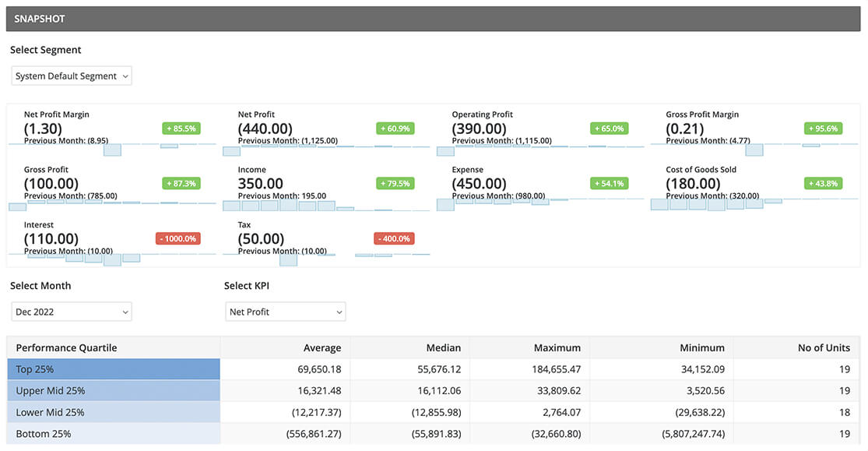
Task: Click the Cost of Goods Sold value (180.00)
Action: [693, 183]
